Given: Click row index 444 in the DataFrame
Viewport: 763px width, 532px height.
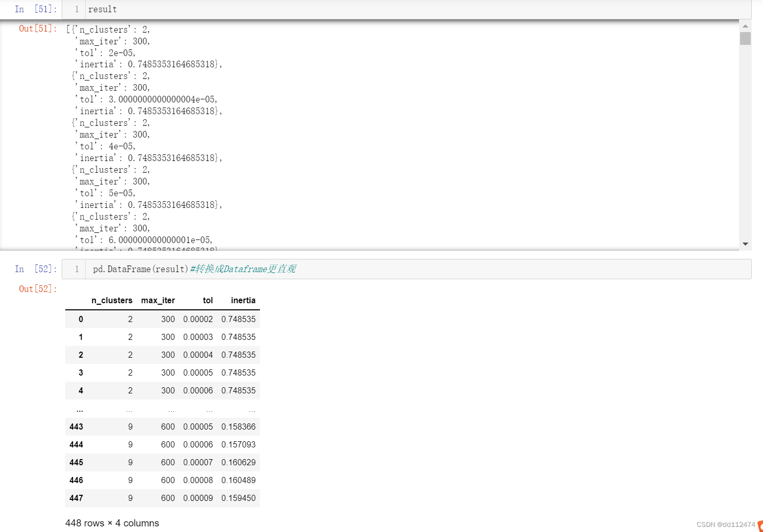Looking at the screenshot, I should [76, 445].
